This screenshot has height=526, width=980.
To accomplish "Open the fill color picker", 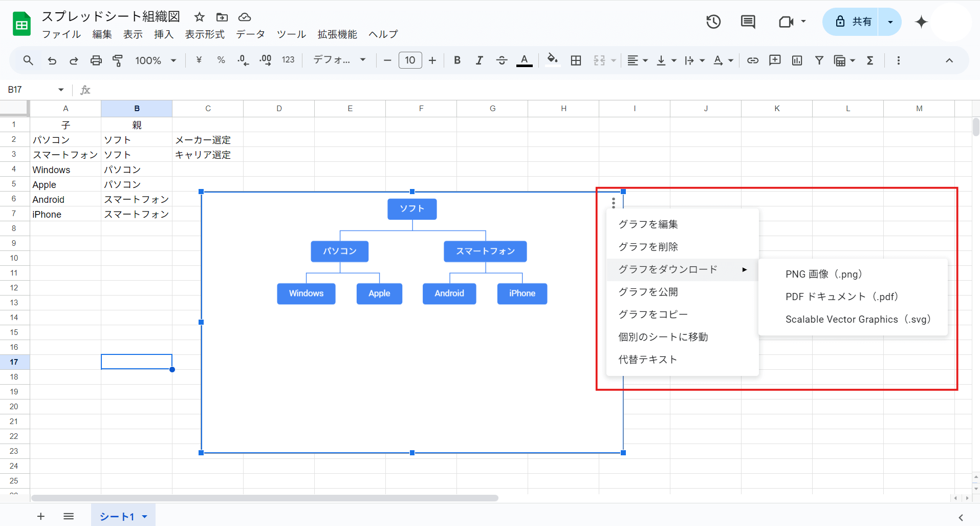I will point(552,60).
